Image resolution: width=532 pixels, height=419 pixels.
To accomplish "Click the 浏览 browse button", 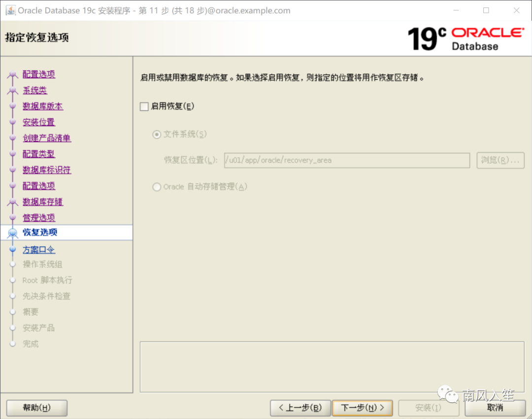I will (500, 161).
